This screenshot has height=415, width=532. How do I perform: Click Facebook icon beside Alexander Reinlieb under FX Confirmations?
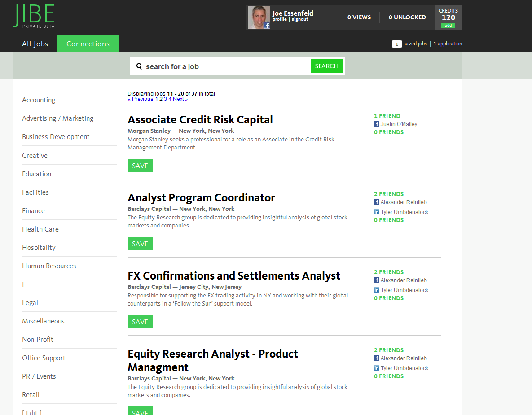(x=377, y=280)
